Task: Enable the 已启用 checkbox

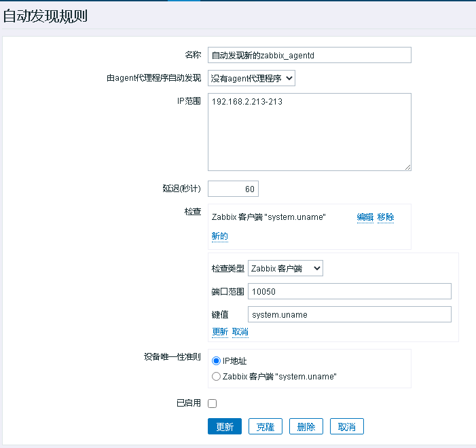Action: click(212, 403)
